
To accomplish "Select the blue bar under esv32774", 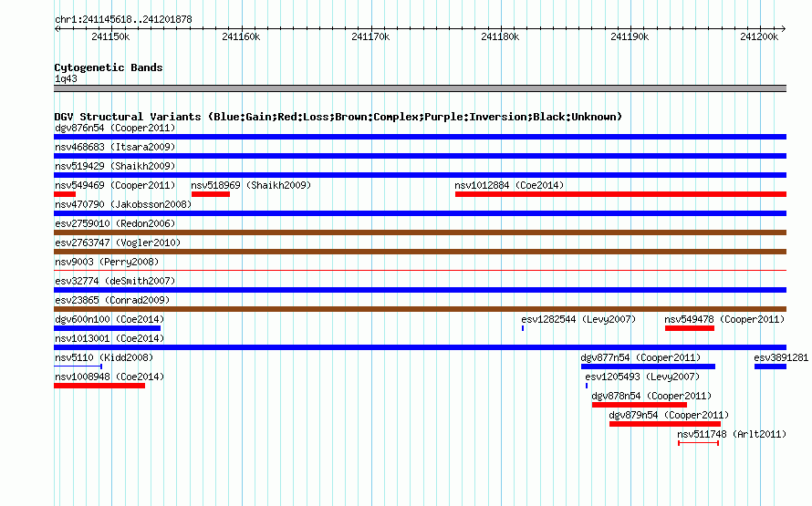I will [420, 290].
